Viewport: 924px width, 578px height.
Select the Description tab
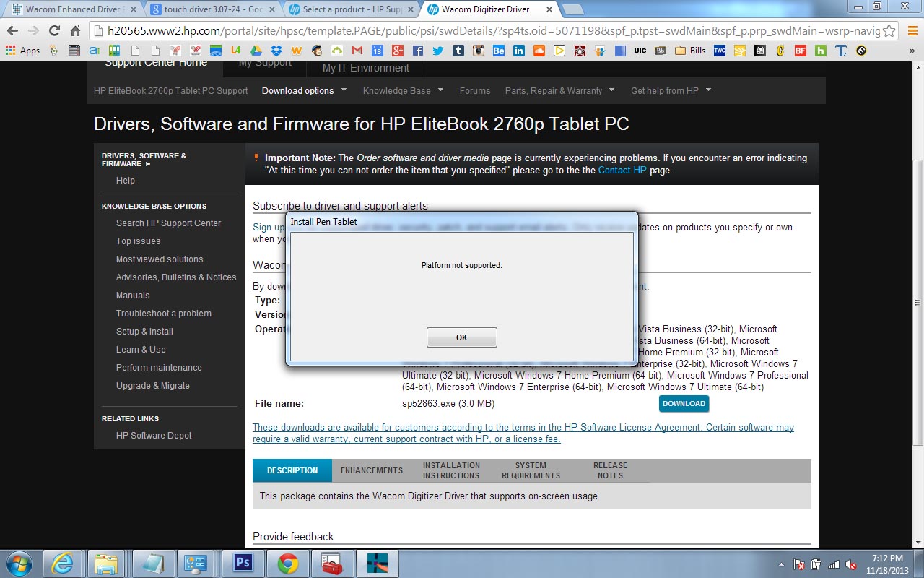click(x=292, y=470)
